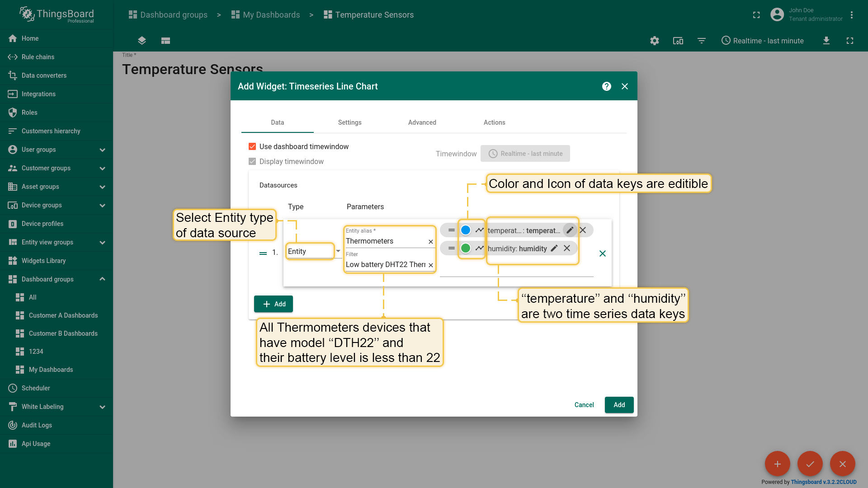Click the layout management icon in toolbar

165,41
